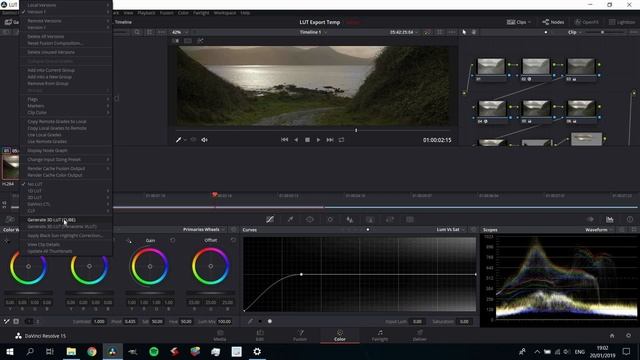Click the qualifier picker tool in viewer
This screenshot has height=360, width=640.
pyautogui.click(x=178, y=140)
